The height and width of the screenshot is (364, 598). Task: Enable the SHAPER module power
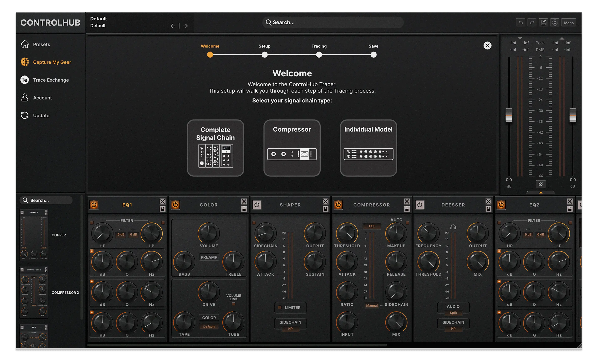click(x=257, y=205)
